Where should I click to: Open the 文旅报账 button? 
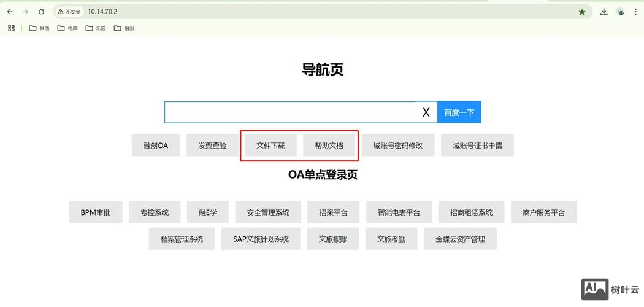[333, 239]
